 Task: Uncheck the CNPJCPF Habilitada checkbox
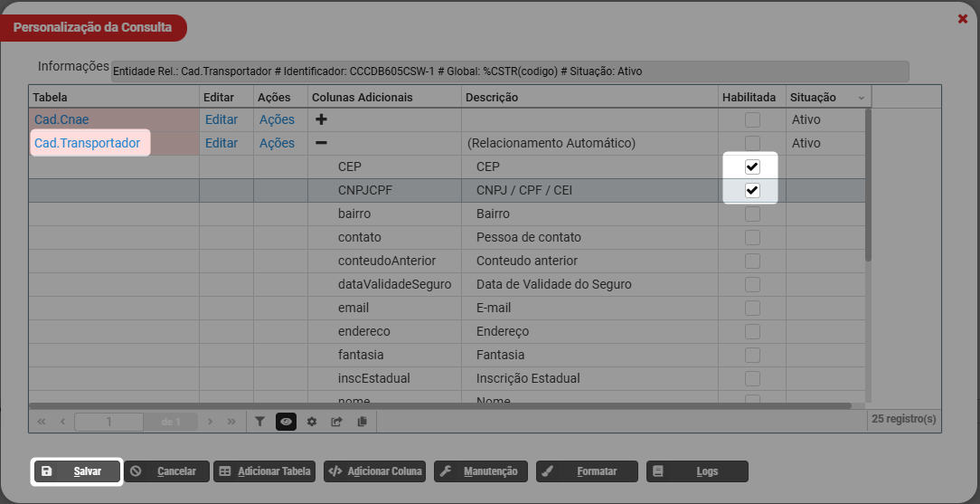752,190
